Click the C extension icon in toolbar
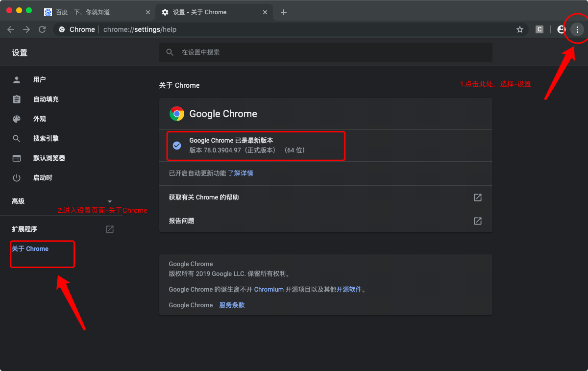The height and width of the screenshot is (371, 588). [539, 29]
